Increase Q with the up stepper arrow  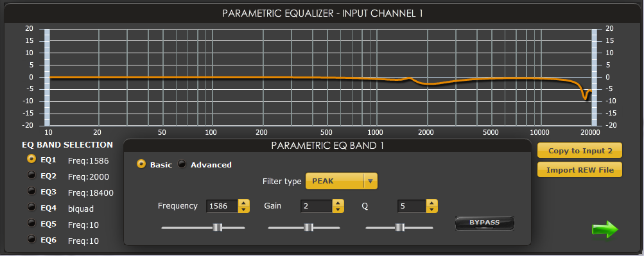[x=432, y=203]
